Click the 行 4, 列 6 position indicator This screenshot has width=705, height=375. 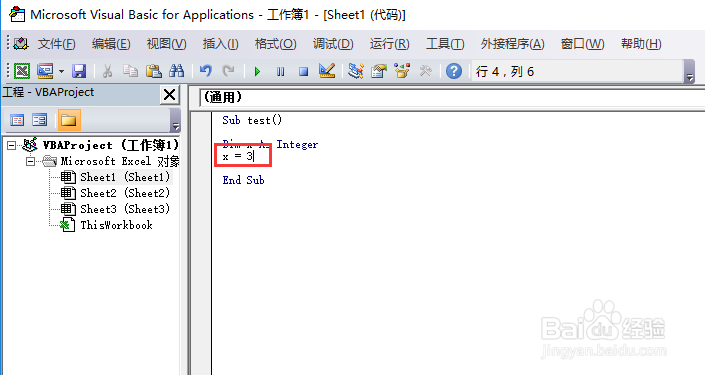(505, 71)
